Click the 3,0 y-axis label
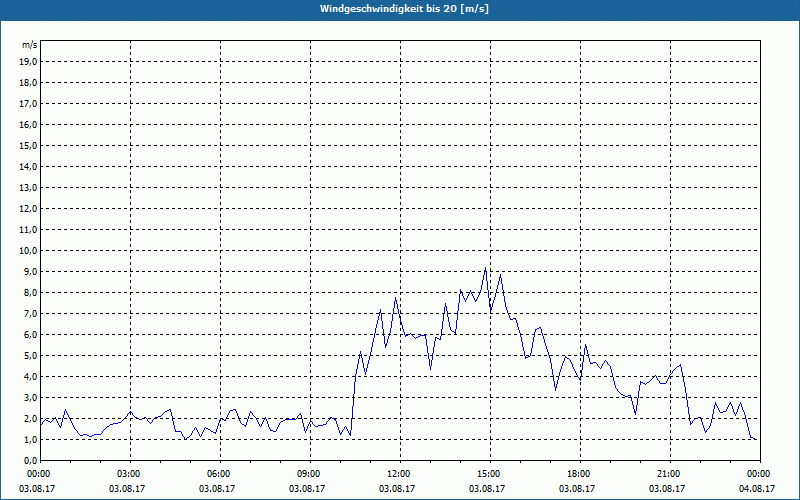 [31, 397]
